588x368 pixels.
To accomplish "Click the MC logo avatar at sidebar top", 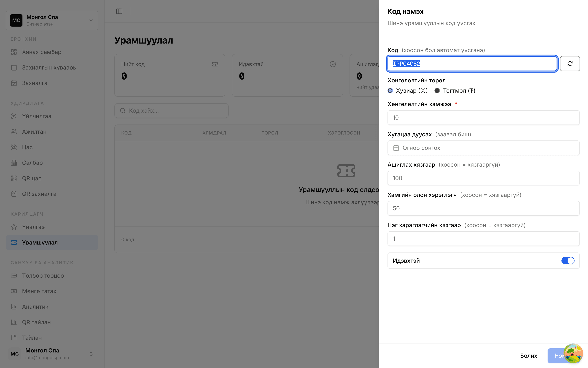I will pyautogui.click(x=16, y=20).
